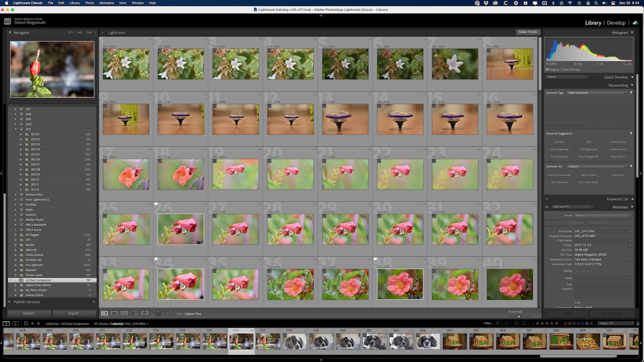Image resolution: width=644 pixels, height=362 pixels.
Task: Open the Sort: Capture Time dropdown
Action: pyautogui.click(x=193, y=314)
